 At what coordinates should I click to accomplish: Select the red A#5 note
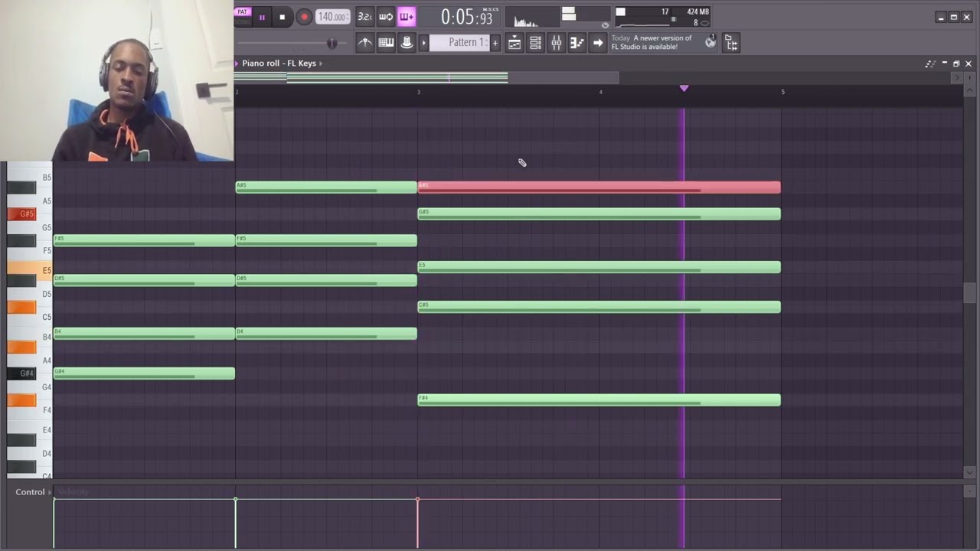coord(599,187)
